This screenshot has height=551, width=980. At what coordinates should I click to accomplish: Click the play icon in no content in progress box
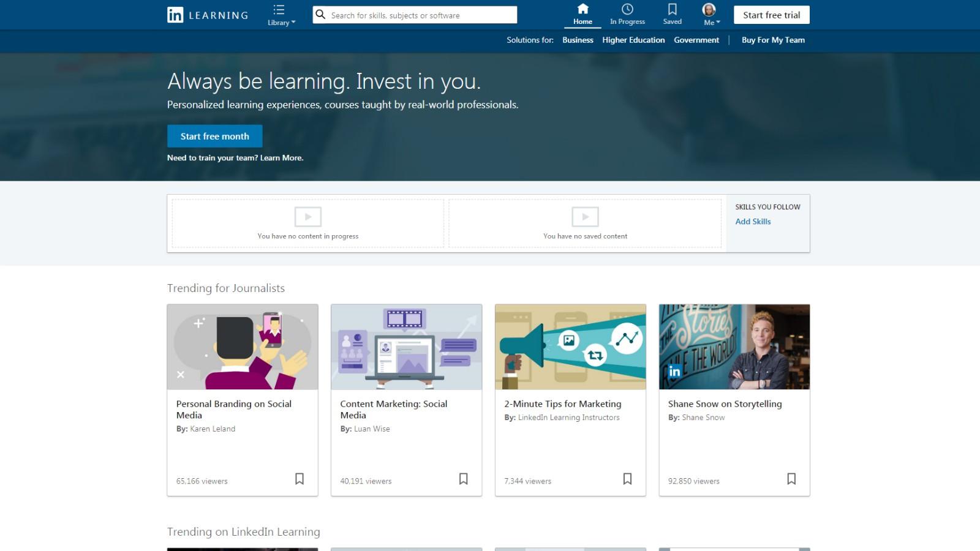[x=307, y=217]
